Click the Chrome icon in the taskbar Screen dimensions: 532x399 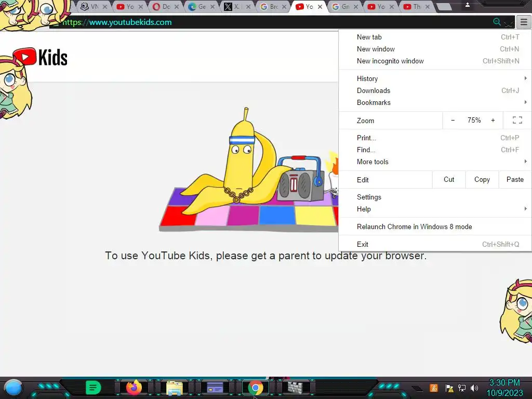[256, 388]
